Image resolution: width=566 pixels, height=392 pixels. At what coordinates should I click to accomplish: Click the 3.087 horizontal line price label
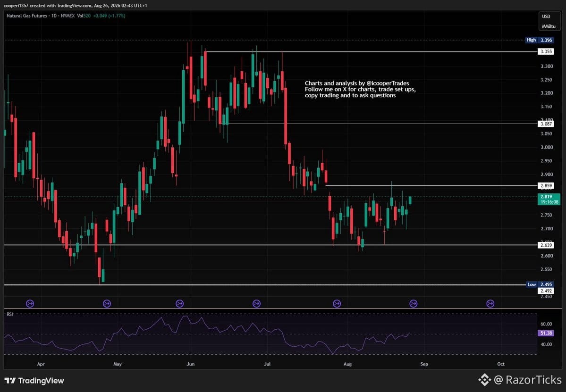tap(546, 124)
